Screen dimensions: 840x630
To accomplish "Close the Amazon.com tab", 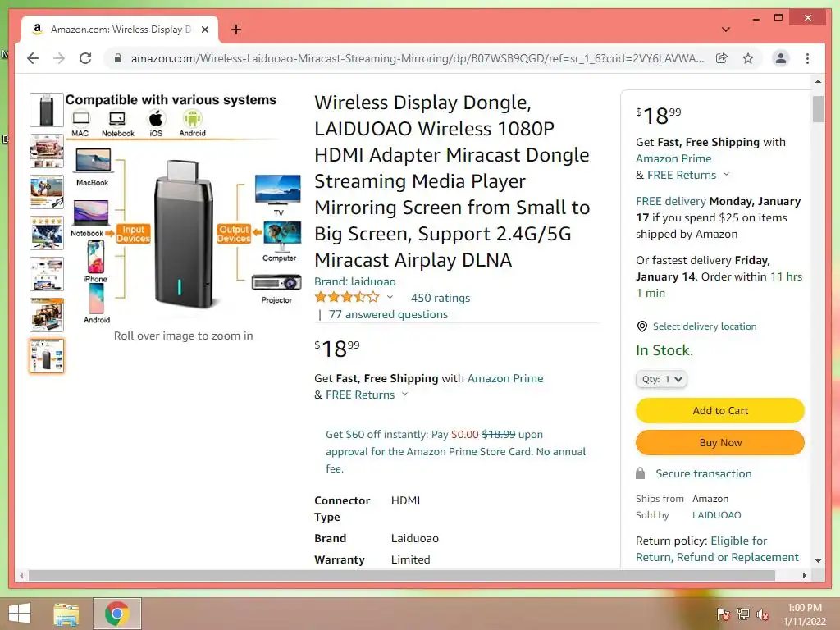I will tap(204, 30).
